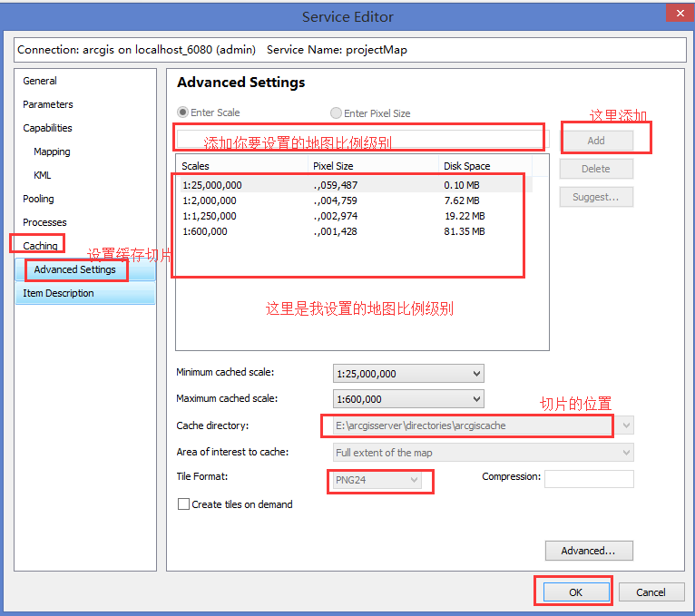Viewport: 695px width, 616px height.
Task: Confirm with the OK button
Action: [576, 592]
